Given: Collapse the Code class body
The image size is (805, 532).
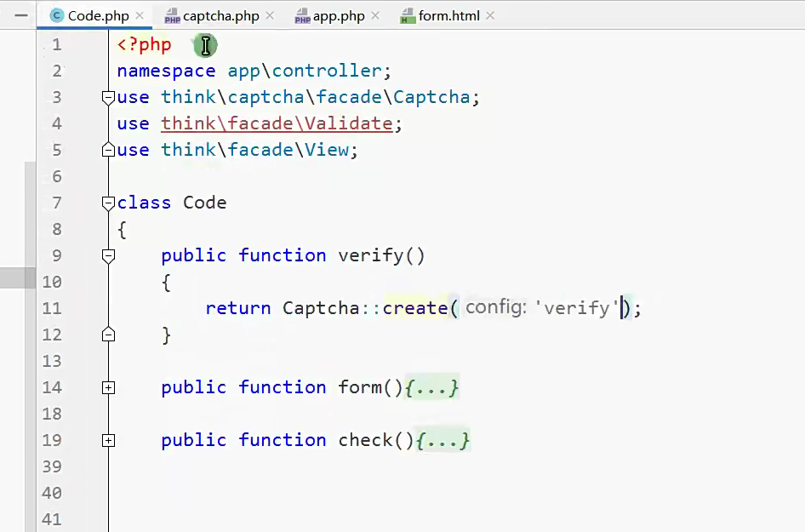Looking at the screenshot, I should [x=107, y=203].
